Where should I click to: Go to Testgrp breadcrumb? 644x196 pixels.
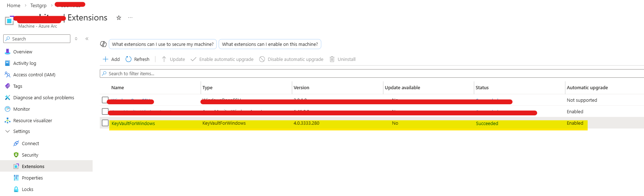click(x=38, y=5)
